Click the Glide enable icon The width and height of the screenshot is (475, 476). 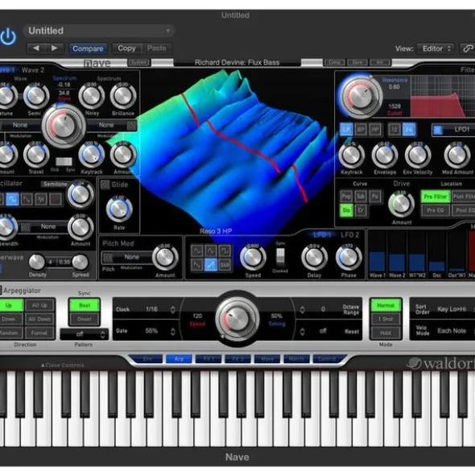pos(105,184)
